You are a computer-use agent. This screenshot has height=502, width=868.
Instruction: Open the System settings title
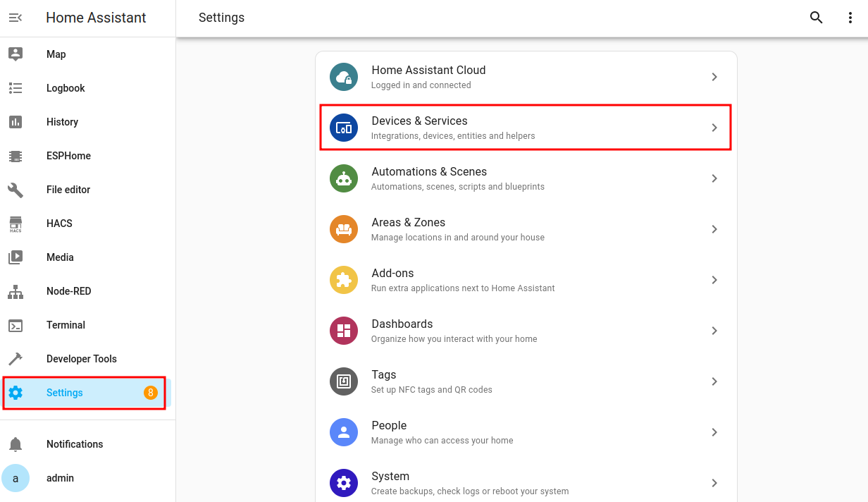coord(390,476)
